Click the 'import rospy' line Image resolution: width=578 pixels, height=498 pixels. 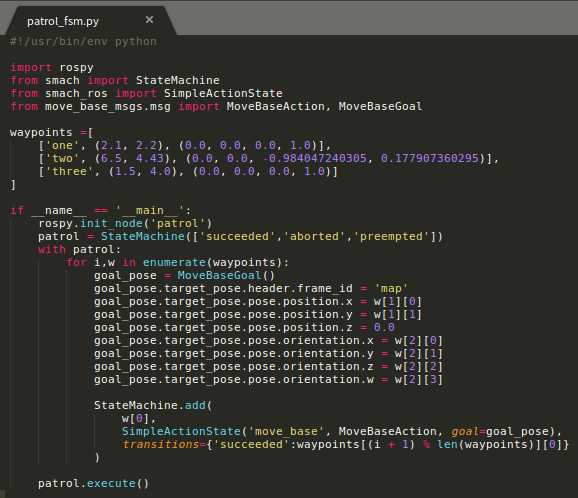[x=52, y=67]
